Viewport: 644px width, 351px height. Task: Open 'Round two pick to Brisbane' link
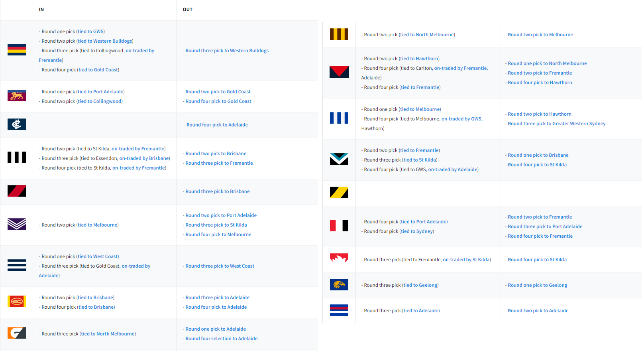click(216, 154)
